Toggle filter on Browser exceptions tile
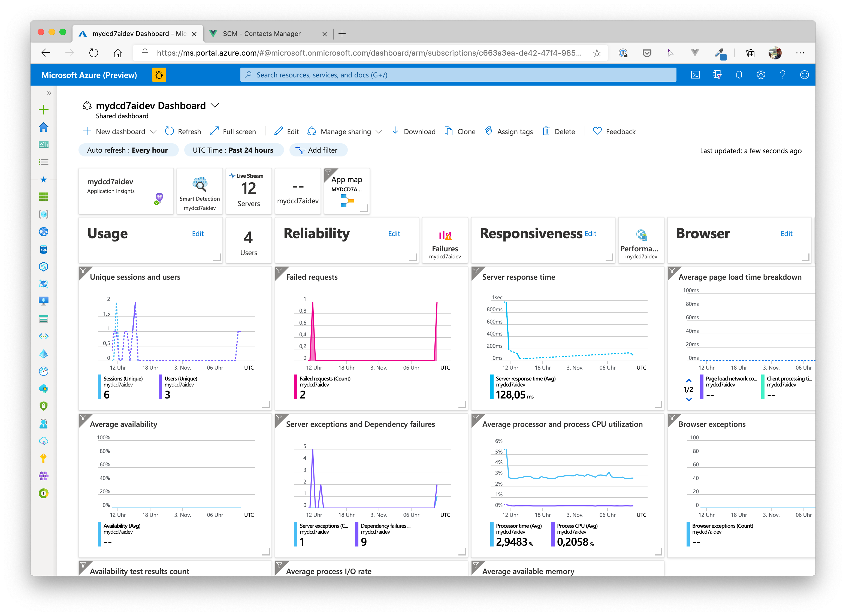The width and height of the screenshot is (846, 616). [x=672, y=418]
